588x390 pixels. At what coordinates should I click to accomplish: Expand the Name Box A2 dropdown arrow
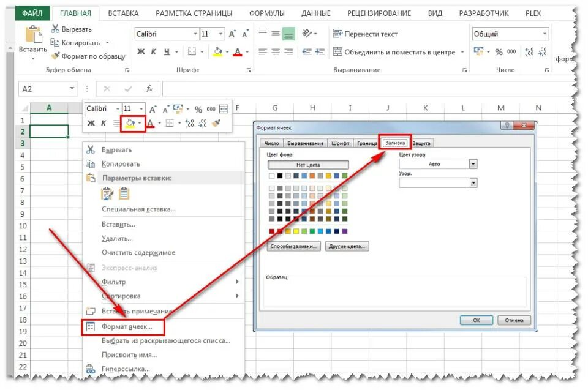click(72, 89)
